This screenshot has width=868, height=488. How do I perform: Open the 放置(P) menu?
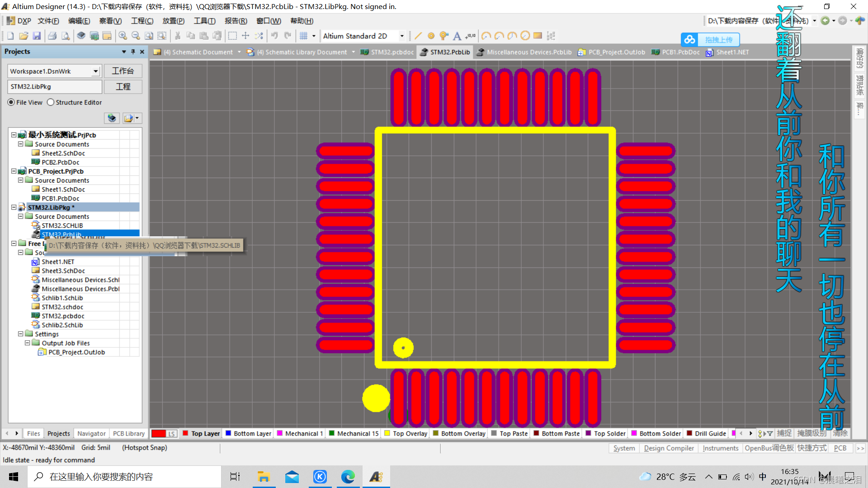coord(173,21)
